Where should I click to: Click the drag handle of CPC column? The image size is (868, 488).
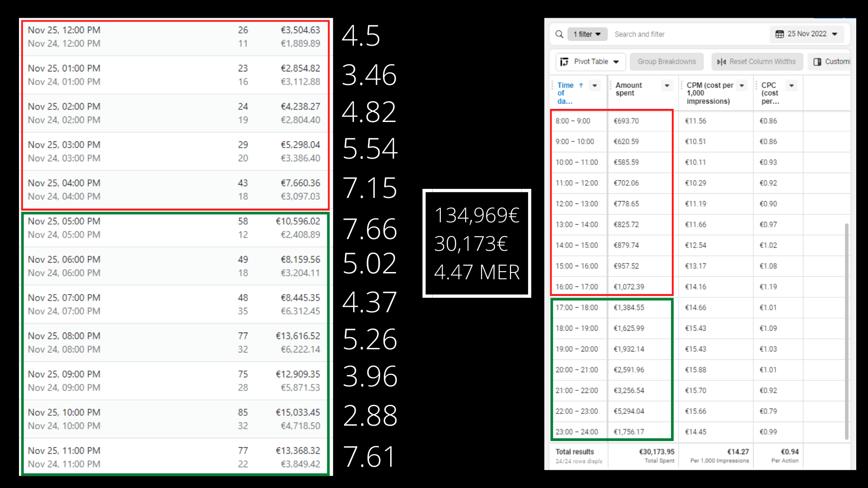[x=756, y=85]
